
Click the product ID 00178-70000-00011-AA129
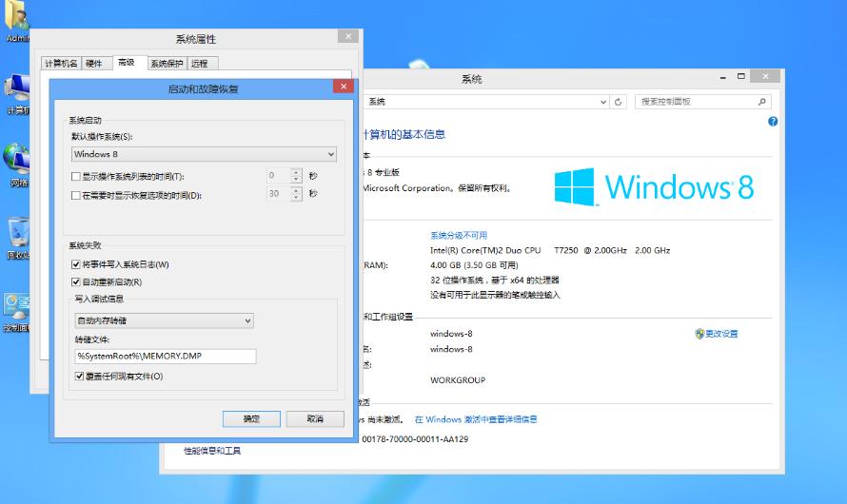pyautogui.click(x=415, y=439)
